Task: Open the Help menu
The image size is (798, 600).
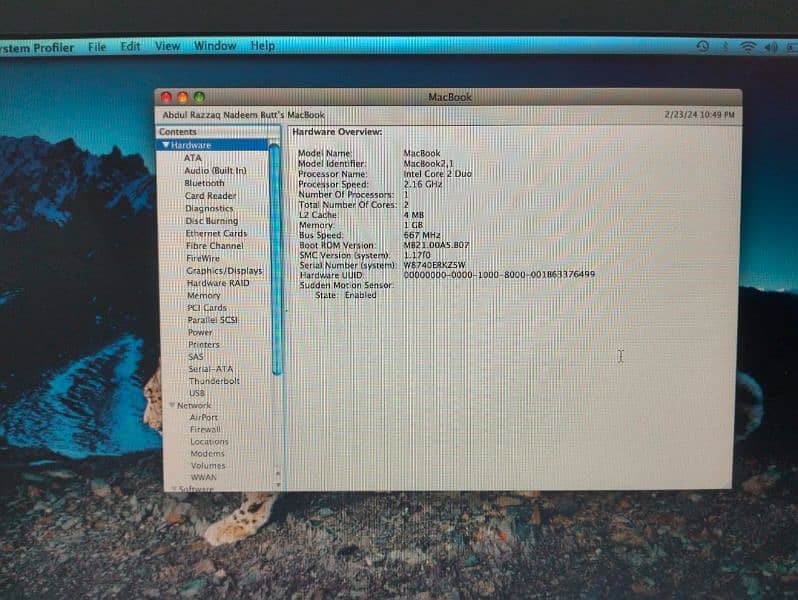Action: pos(262,46)
